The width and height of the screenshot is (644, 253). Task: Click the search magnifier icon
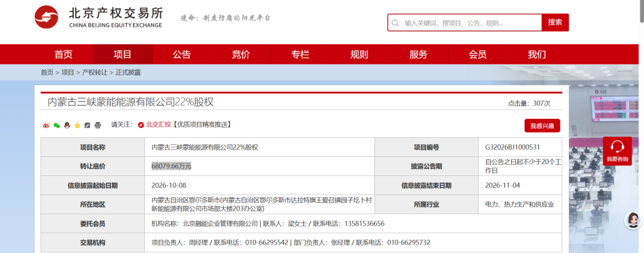tap(395, 23)
